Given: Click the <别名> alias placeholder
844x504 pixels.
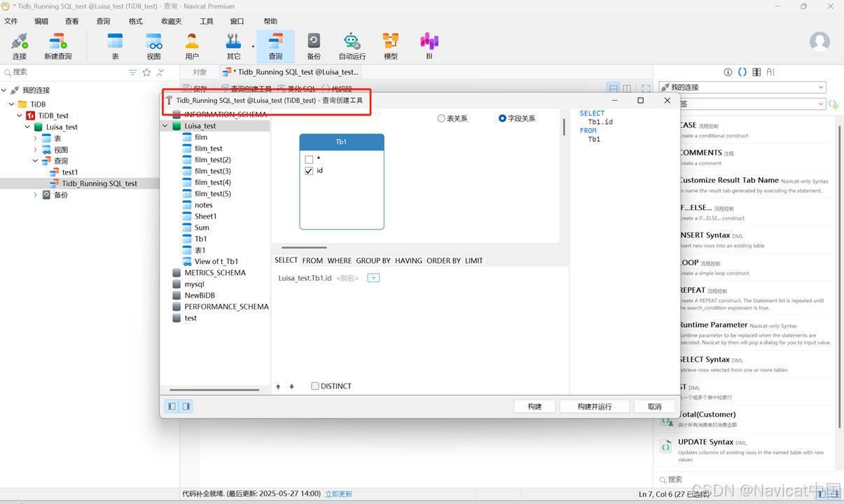Looking at the screenshot, I should 347,278.
